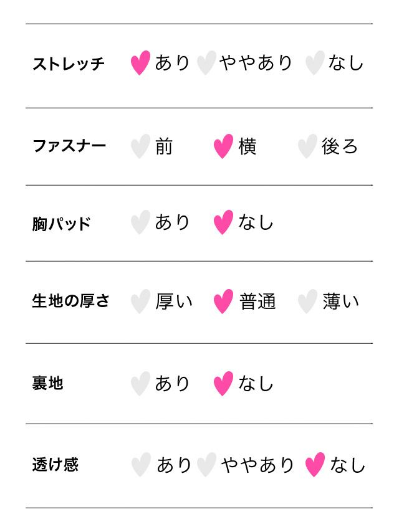Click the pink heart for 透け感 なし

coord(315,465)
